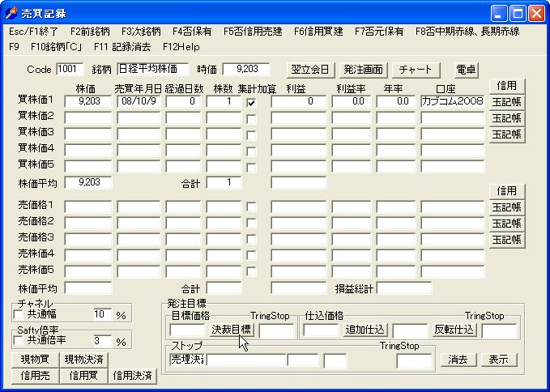Click the 共通倍率 percent field showing 3
The height and width of the screenshot is (392, 550).
click(103, 341)
